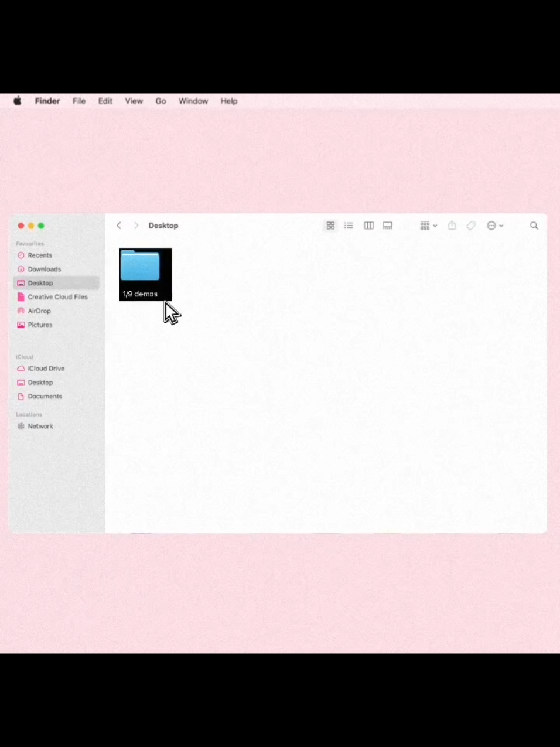Open the View menu
The width and height of the screenshot is (560, 747).
point(134,101)
